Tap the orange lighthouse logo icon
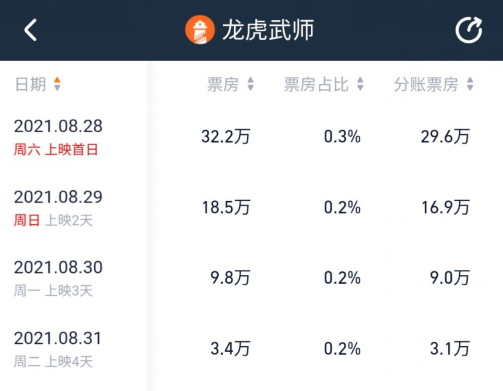Image resolution: width=503 pixels, height=391 pixels. [200, 30]
